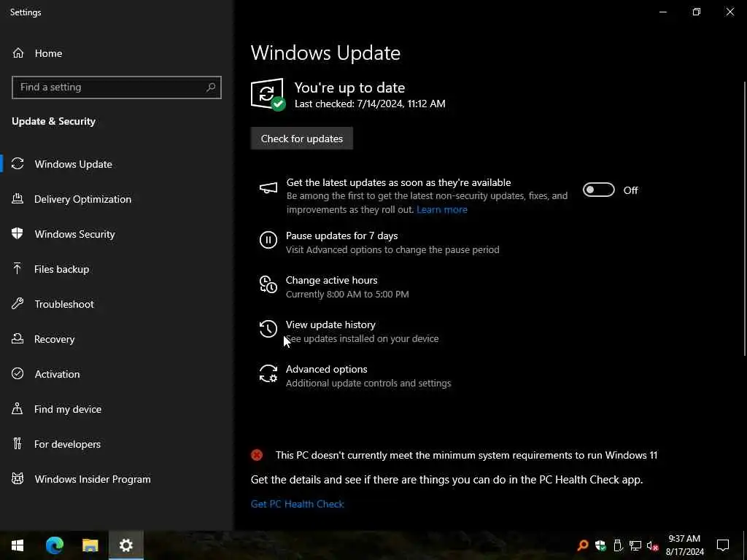
Task: Click the Check for updates button
Action: coord(301,139)
